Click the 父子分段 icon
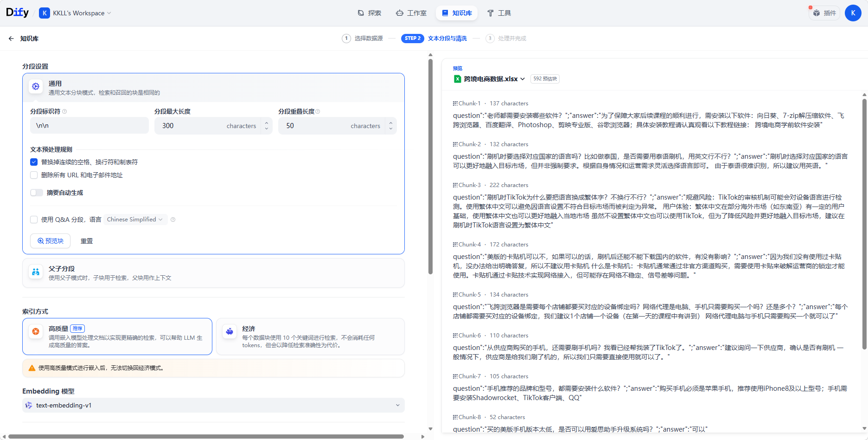 (36, 272)
